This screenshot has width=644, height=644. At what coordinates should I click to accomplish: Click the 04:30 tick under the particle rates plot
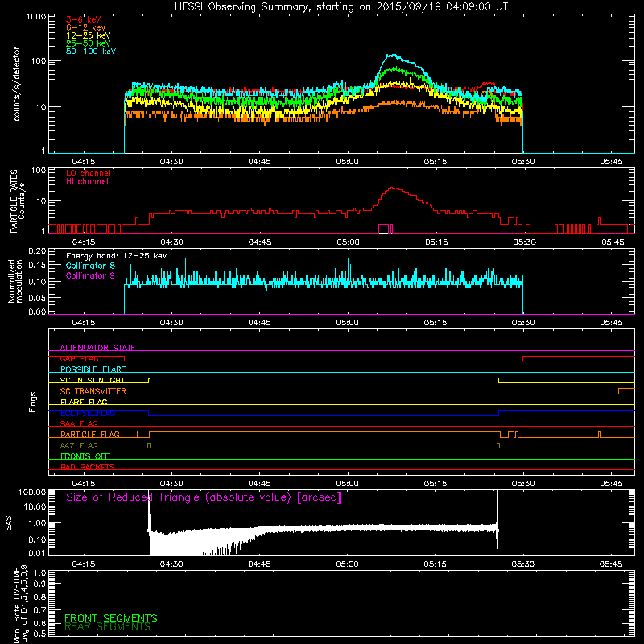171,242
